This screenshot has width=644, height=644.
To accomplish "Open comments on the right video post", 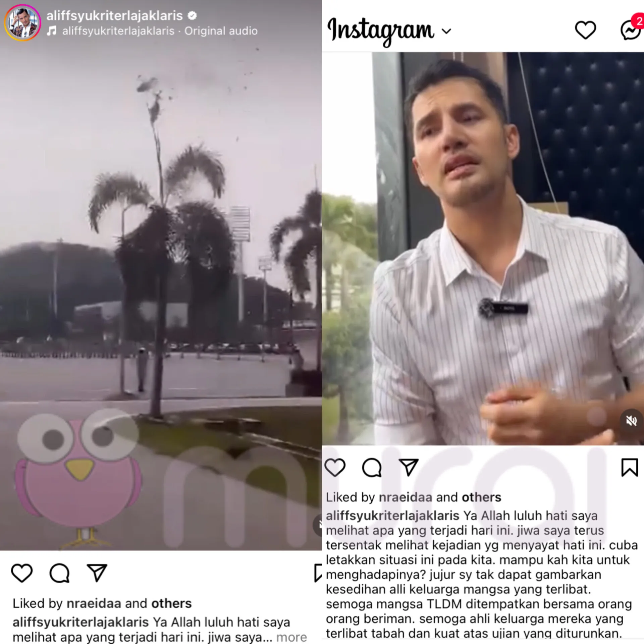I will coord(372,467).
